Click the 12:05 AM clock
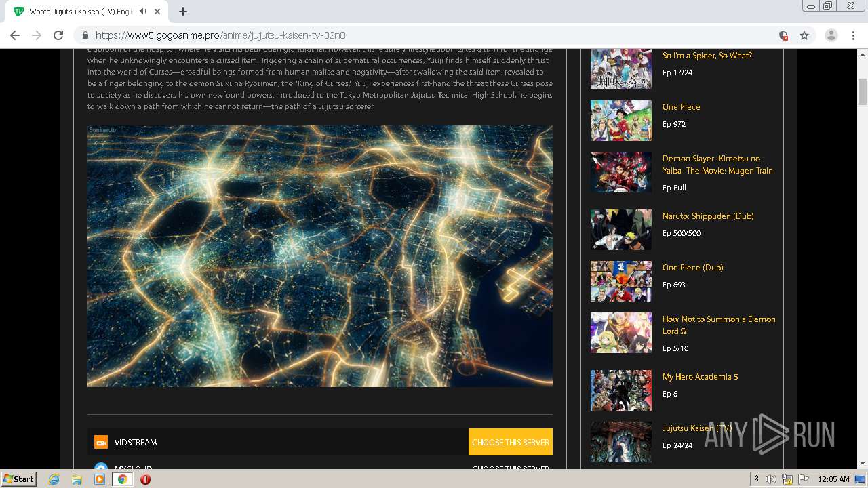The image size is (868, 488). 834,479
